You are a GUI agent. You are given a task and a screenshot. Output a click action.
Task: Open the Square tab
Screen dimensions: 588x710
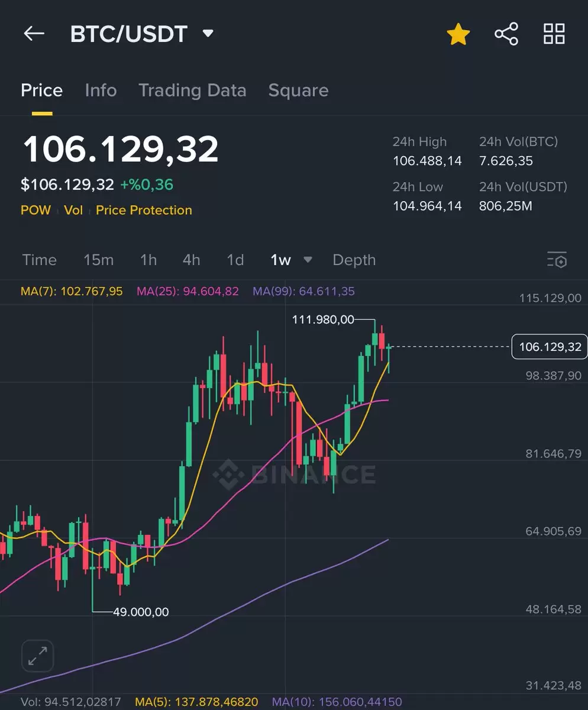tap(298, 91)
